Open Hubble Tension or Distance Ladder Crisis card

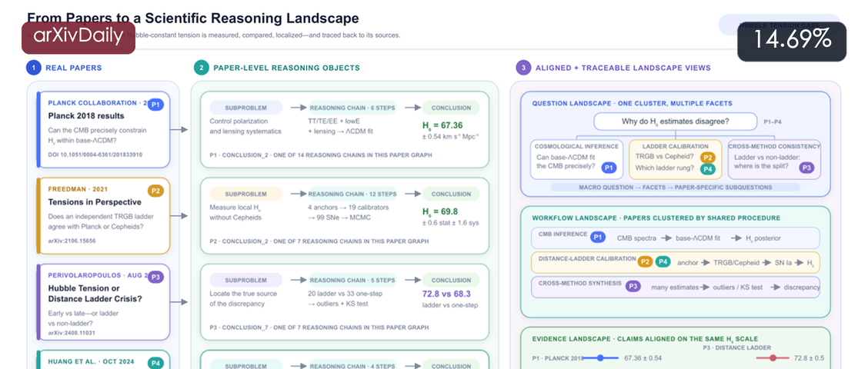click(x=104, y=301)
